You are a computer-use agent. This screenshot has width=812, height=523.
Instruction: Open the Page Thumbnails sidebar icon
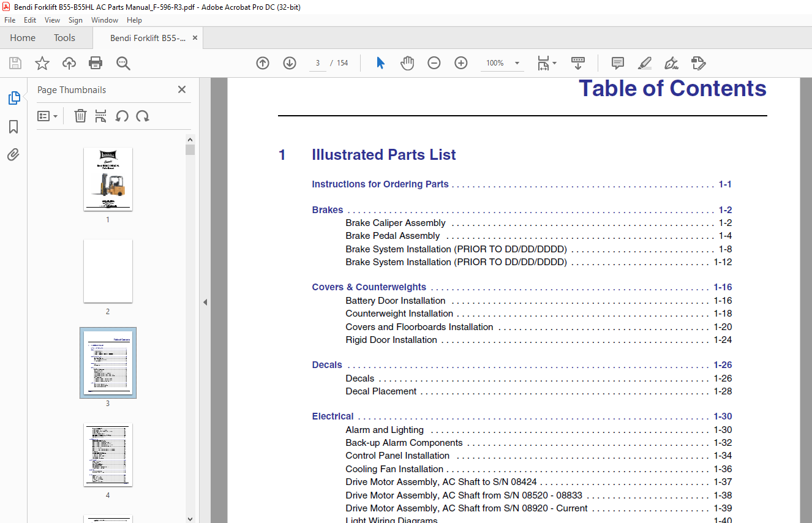13,98
